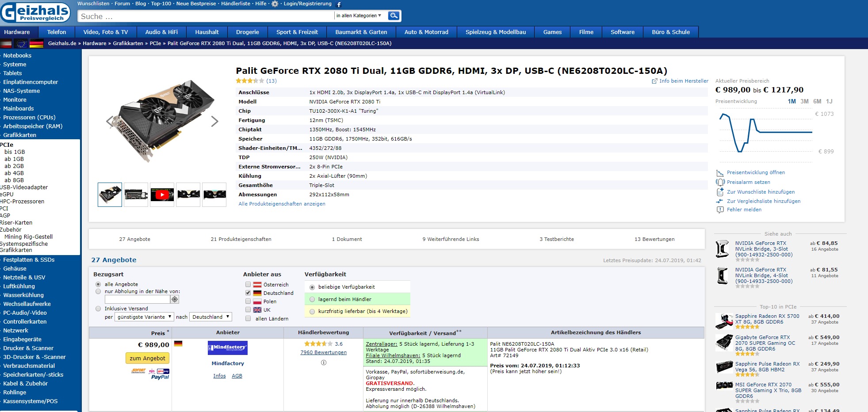Show 6M price history range
Image resolution: width=868 pixels, height=412 pixels.
coord(817,101)
